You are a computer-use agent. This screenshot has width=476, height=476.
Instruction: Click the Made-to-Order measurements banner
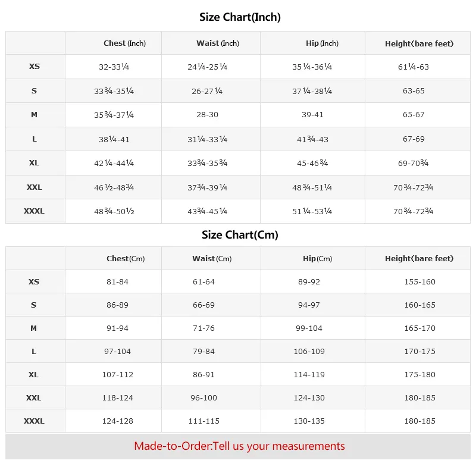pyautogui.click(x=239, y=446)
